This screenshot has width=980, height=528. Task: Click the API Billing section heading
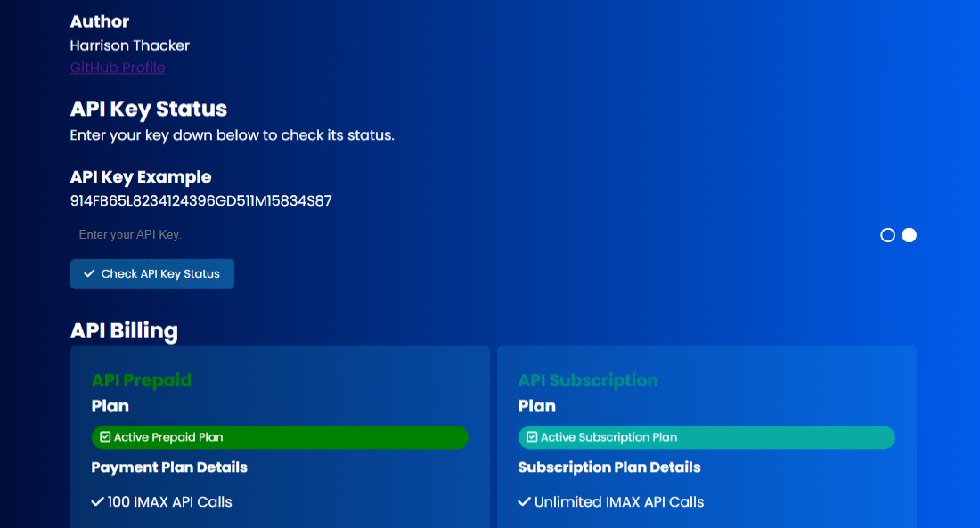[124, 331]
